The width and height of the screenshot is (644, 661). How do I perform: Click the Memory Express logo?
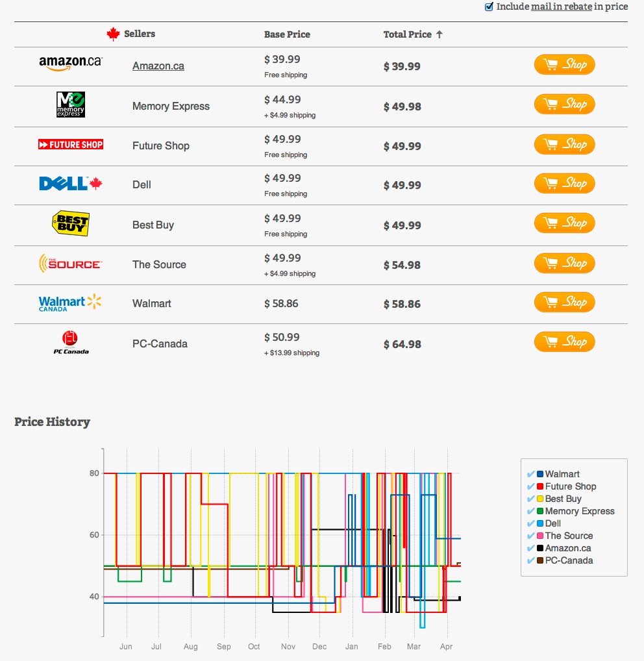71,104
